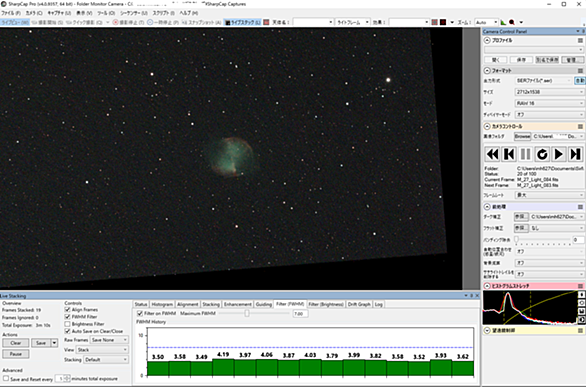Click the grip icon on 望遠鏡制御 header
Image resolution: width=586 pixels, height=387 pixels.
pyautogui.click(x=580, y=331)
